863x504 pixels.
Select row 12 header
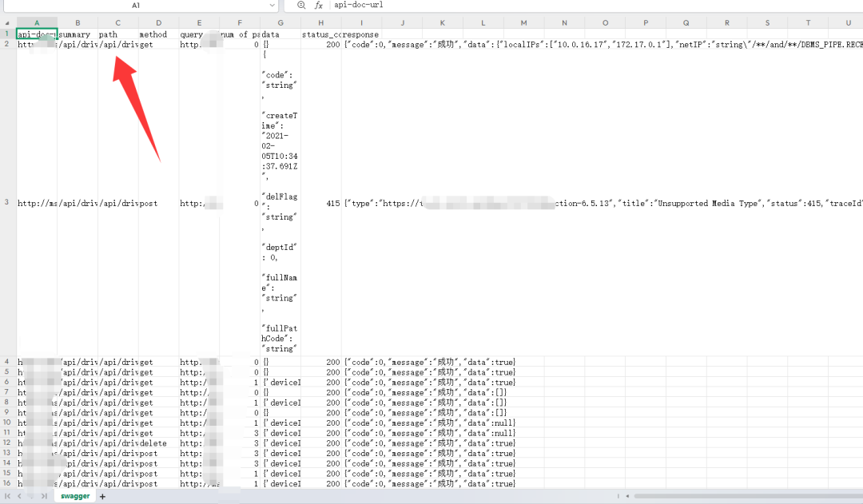tap(7, 443)
